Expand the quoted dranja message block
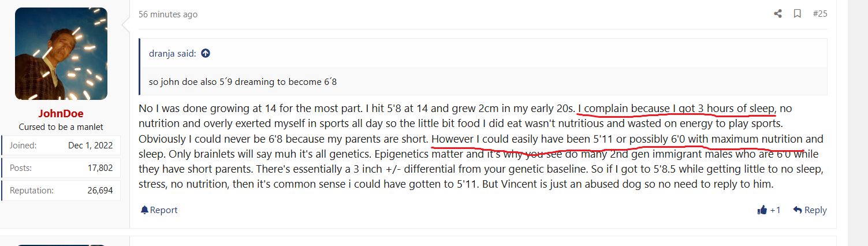Viewport: 868px width, 246px height. 483,81
